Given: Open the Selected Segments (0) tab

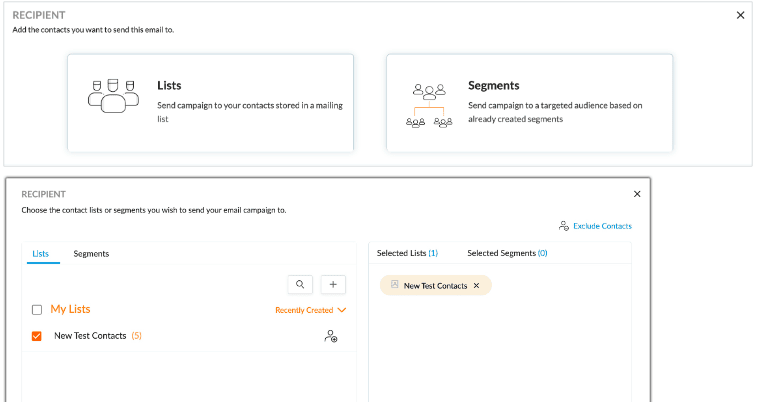Looking at the screenshot, I should tap(507, 254).
